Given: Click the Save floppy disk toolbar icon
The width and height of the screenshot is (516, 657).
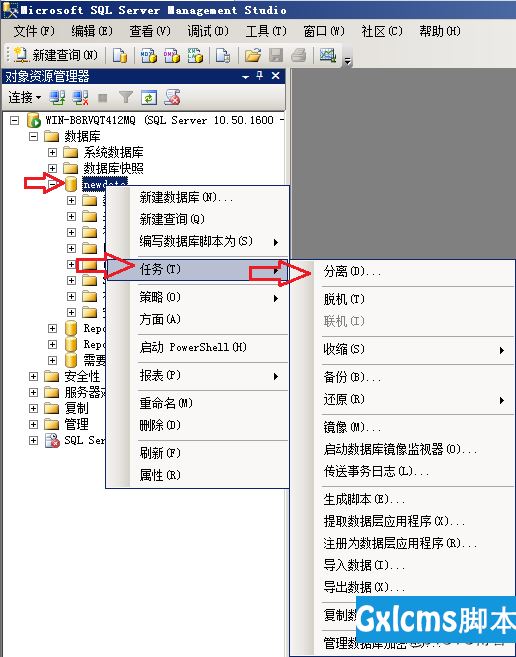Looking at the screenshot, I should (x=276, y=55).
